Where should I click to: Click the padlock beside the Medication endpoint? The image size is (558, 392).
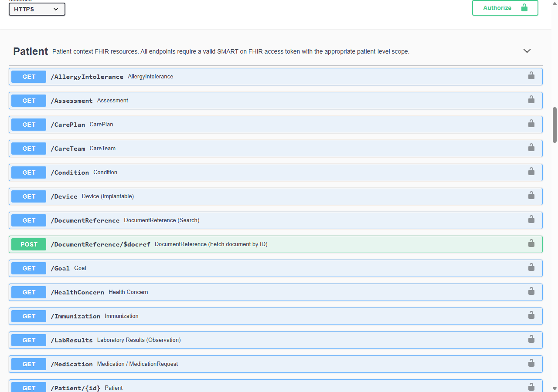pyautogui.click(x=531, y=363)
